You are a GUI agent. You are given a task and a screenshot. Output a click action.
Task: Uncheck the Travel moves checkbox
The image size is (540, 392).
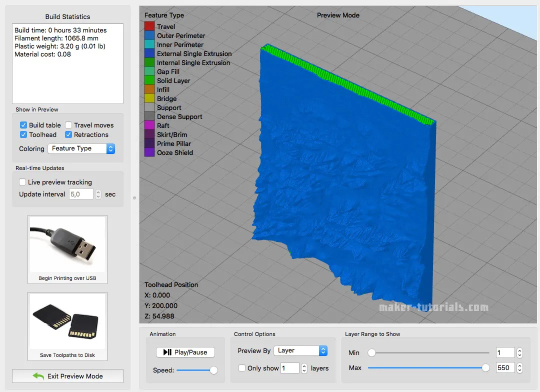68,125
